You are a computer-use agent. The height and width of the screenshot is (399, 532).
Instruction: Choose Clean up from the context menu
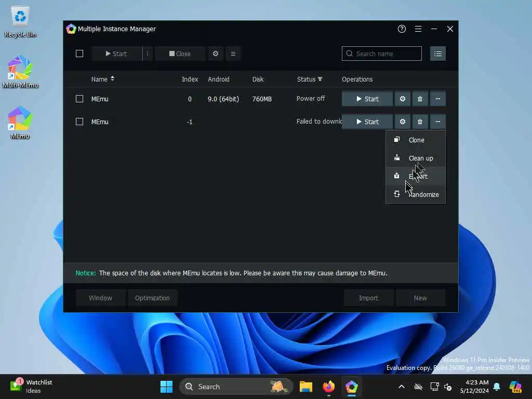tap(416, 158)
